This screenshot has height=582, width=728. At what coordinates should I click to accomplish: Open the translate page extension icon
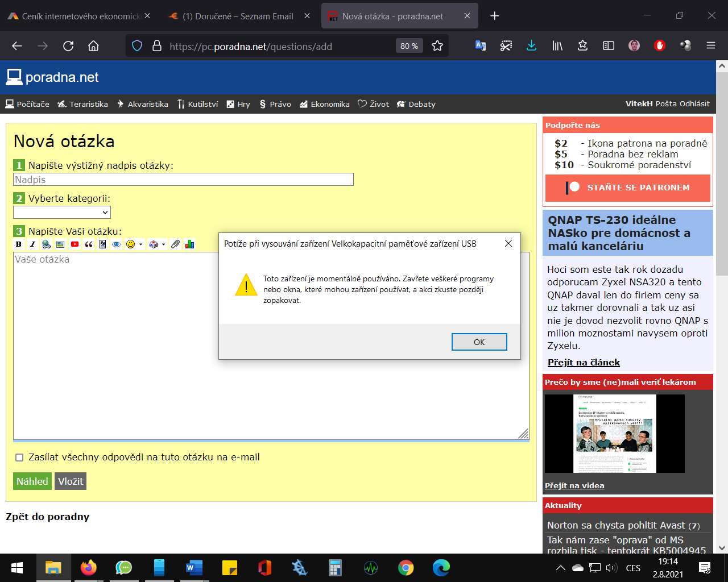[x=481, y=46]
